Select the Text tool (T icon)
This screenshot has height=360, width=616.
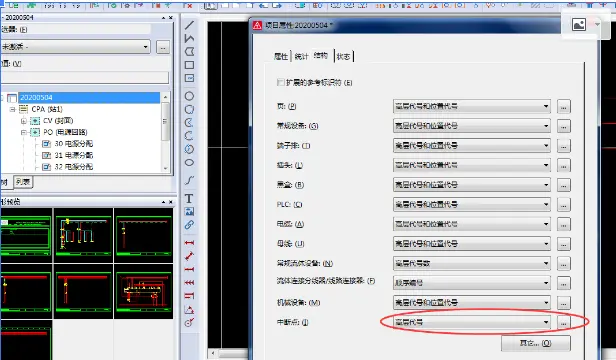pyautogui.click(x=189, y=198)
